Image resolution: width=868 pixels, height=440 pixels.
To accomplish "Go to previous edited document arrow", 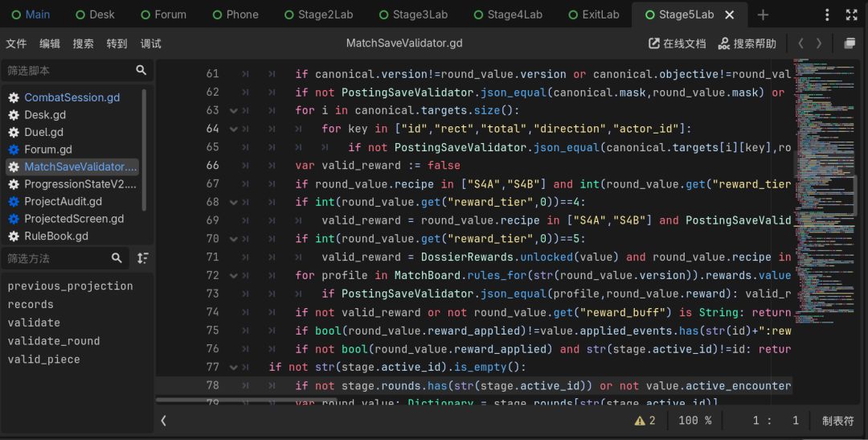I will point(800,43).
